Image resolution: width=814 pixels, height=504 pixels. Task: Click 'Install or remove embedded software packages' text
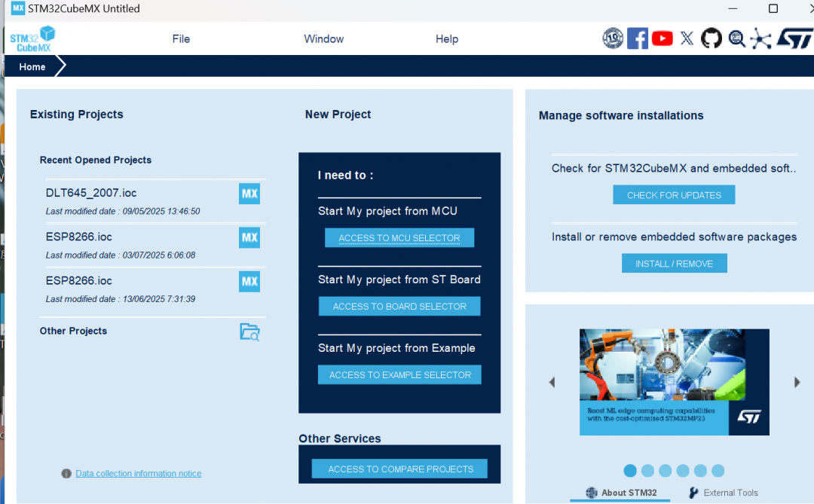pos(674,237)
